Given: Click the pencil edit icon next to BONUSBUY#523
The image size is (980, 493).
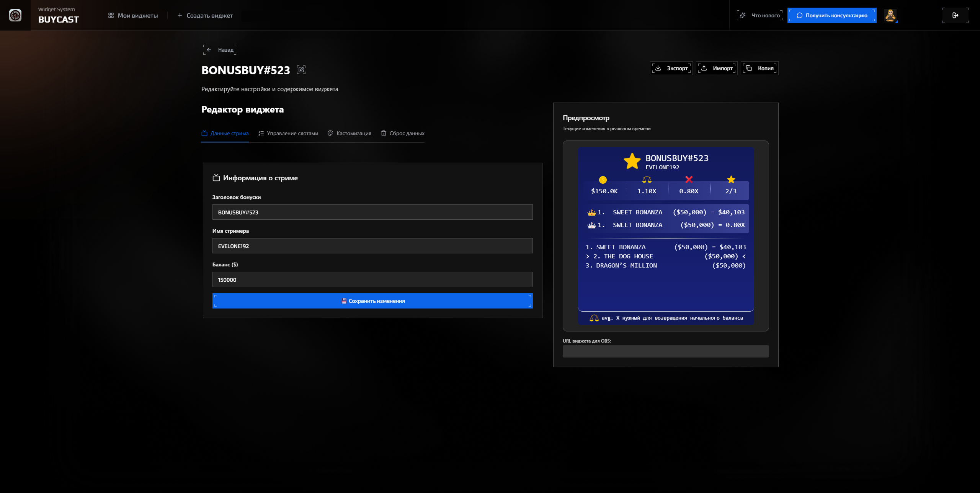Looking at the screenshot, I should [x=302, y=70].
